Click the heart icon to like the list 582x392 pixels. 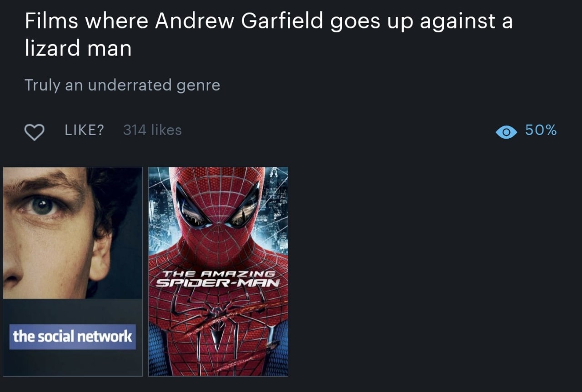pos(34,132)
